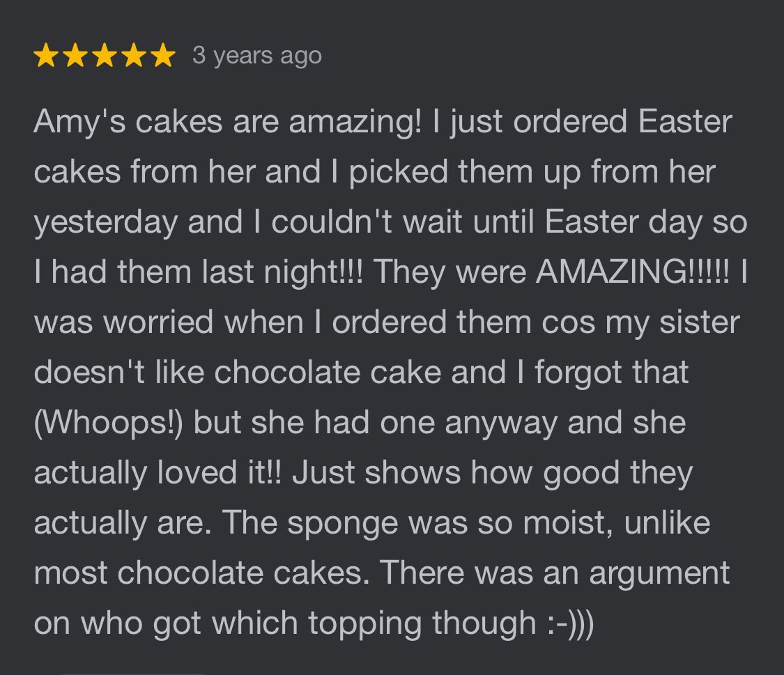
Task: Click the fifth yellow rating star
Action: pos(161,56)
